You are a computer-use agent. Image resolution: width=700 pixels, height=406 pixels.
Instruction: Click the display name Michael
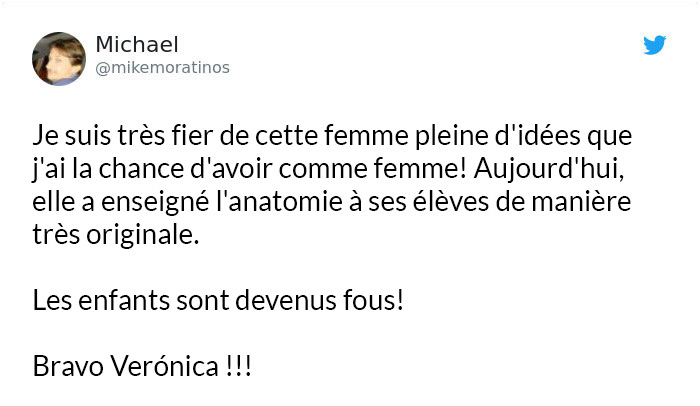[x=137, y=44]
